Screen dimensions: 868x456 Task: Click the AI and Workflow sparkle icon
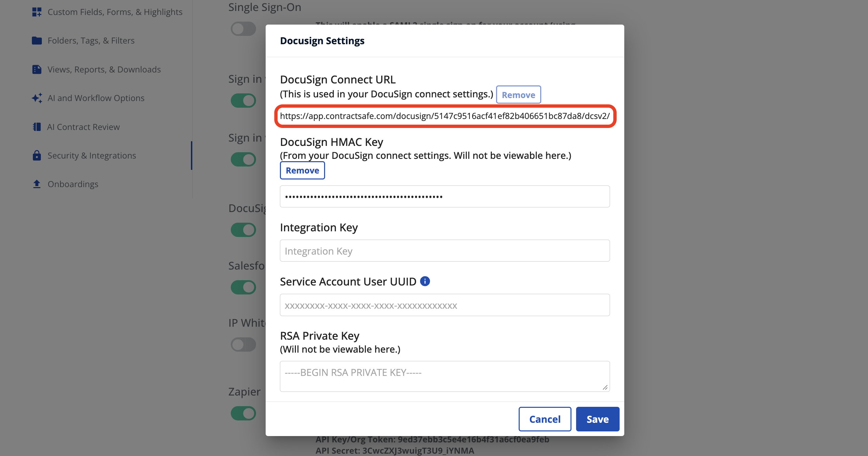point(37,98)
